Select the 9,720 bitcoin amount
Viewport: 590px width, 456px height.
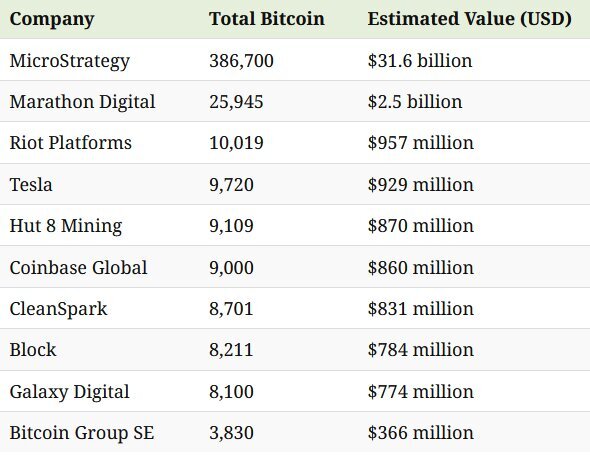click(231, 184)
